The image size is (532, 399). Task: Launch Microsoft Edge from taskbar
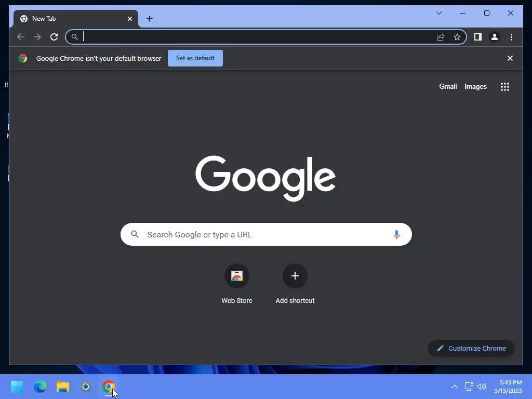[x=40, y=387]
